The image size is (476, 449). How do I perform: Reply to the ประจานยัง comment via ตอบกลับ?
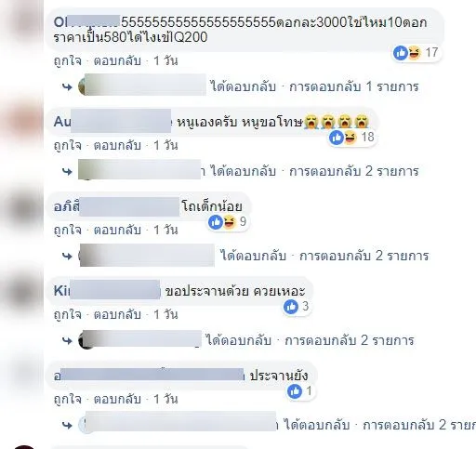(x=117, y=399)
